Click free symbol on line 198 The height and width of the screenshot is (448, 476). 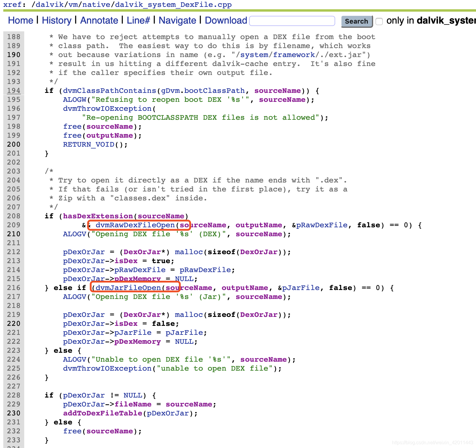(x=72, y=126)
